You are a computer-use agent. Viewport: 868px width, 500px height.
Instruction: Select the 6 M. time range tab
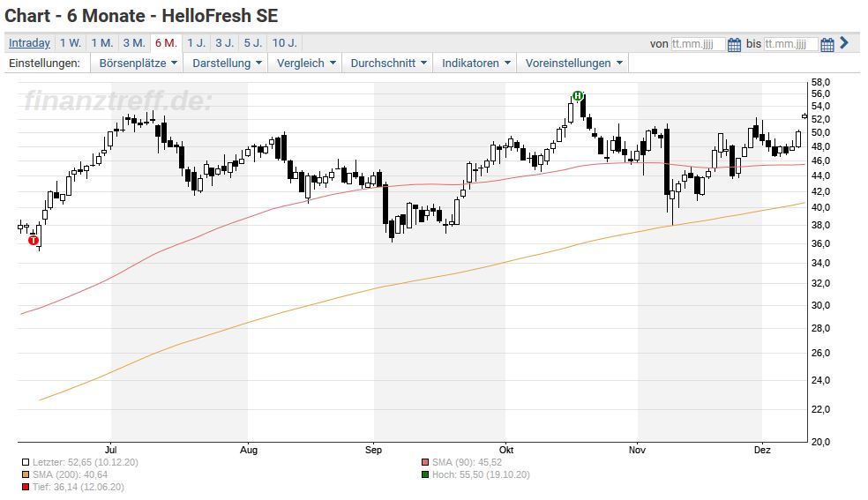tap(166, 43)
